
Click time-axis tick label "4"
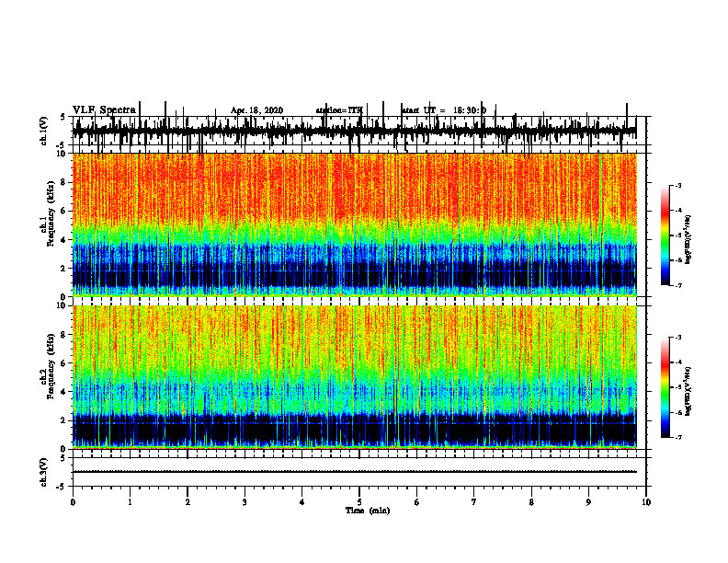pos(302,502)
